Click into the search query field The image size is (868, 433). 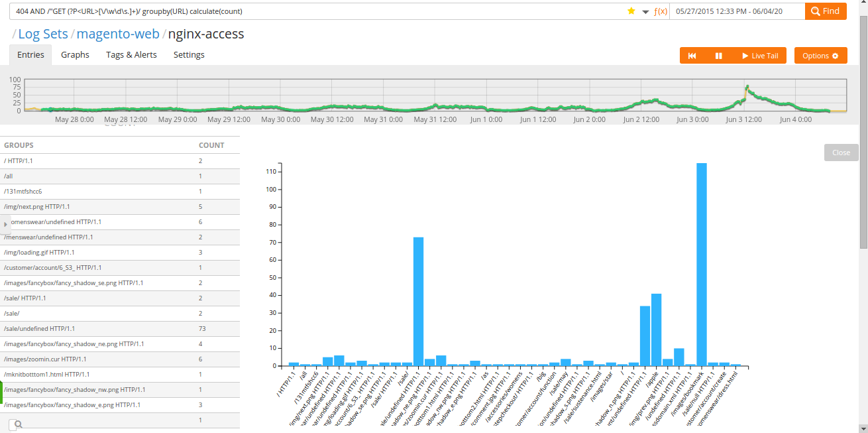[318, 11]
